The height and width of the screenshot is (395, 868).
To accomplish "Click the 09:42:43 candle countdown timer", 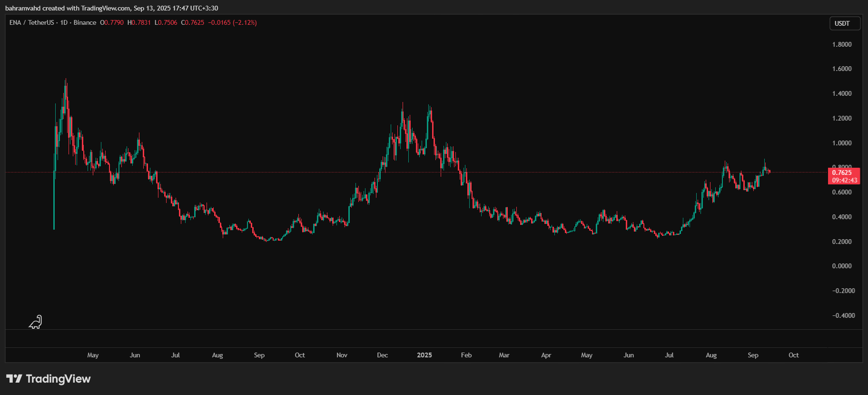I will click(844, 180).
